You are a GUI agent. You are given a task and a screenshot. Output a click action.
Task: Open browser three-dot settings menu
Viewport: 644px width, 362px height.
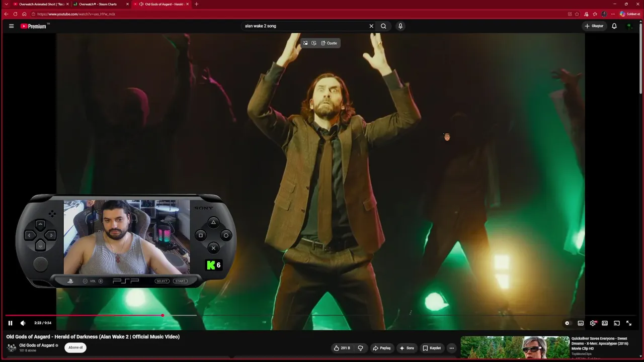point(613,14)
